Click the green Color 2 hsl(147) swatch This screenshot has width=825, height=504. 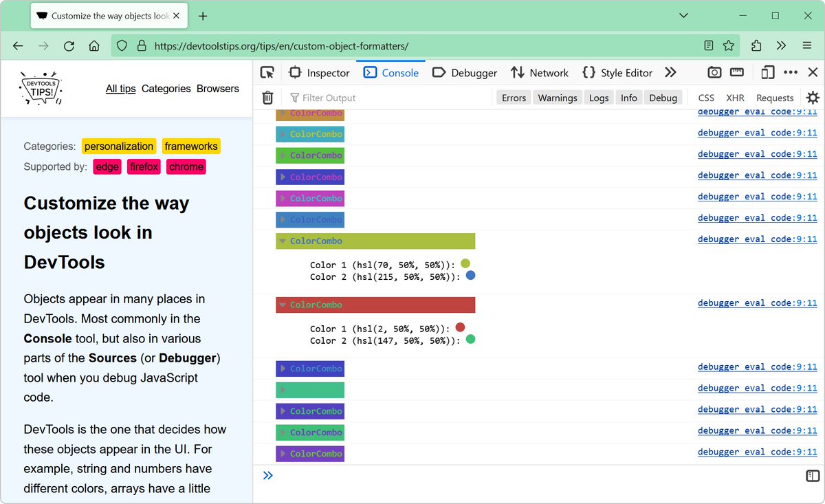tap(471, 340)
